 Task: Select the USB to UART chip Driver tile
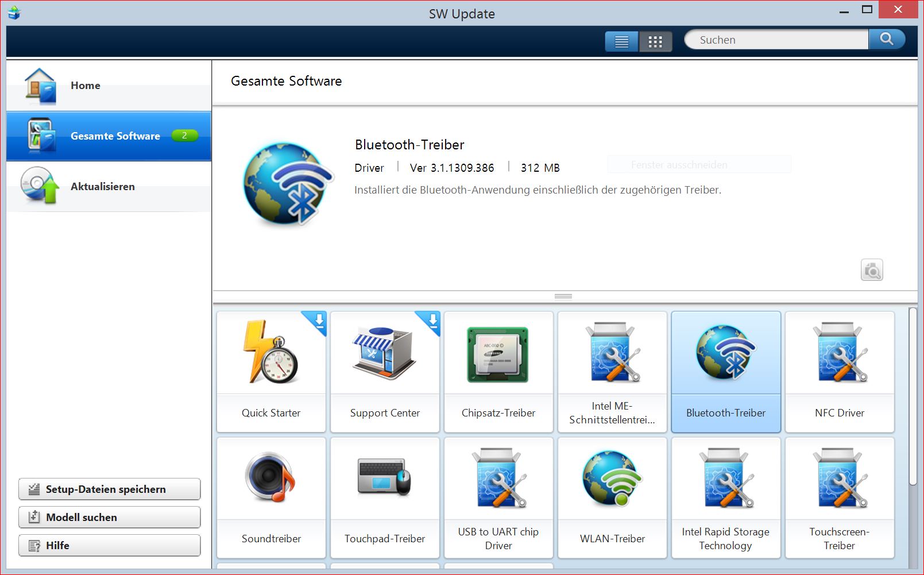[498, 497]
